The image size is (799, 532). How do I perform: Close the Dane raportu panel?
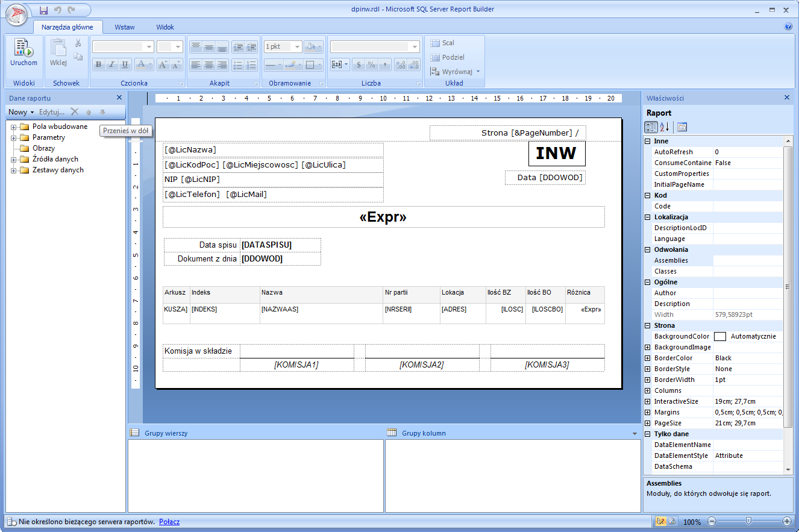point(119,98)
